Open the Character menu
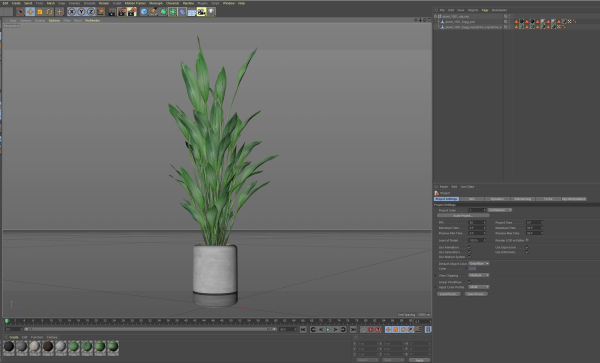Screen dimensions: 600x363 tap(173, 3)
